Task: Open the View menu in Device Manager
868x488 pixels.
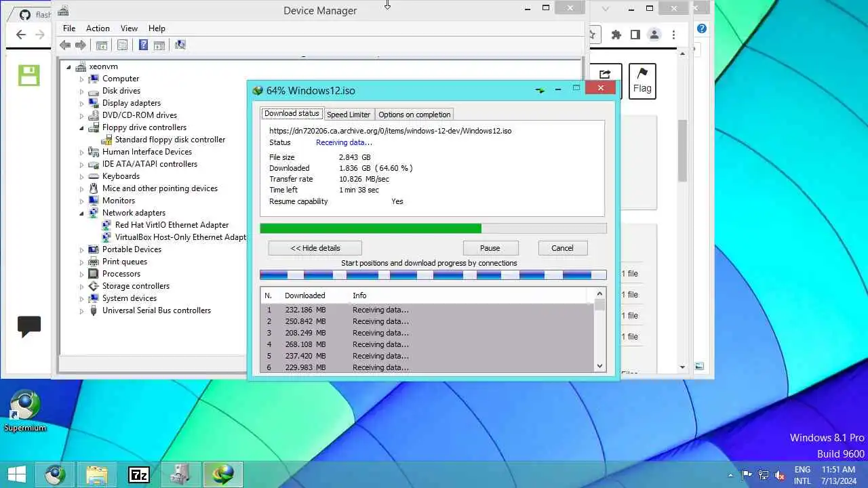Action: 129,28
